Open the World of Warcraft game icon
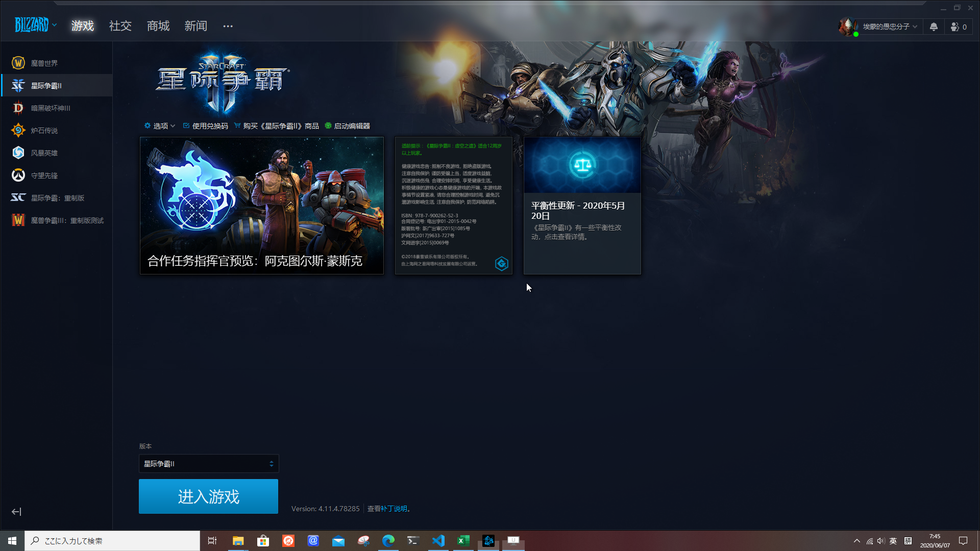The height and width of the screenshot is (551, 980). point(18,63)
